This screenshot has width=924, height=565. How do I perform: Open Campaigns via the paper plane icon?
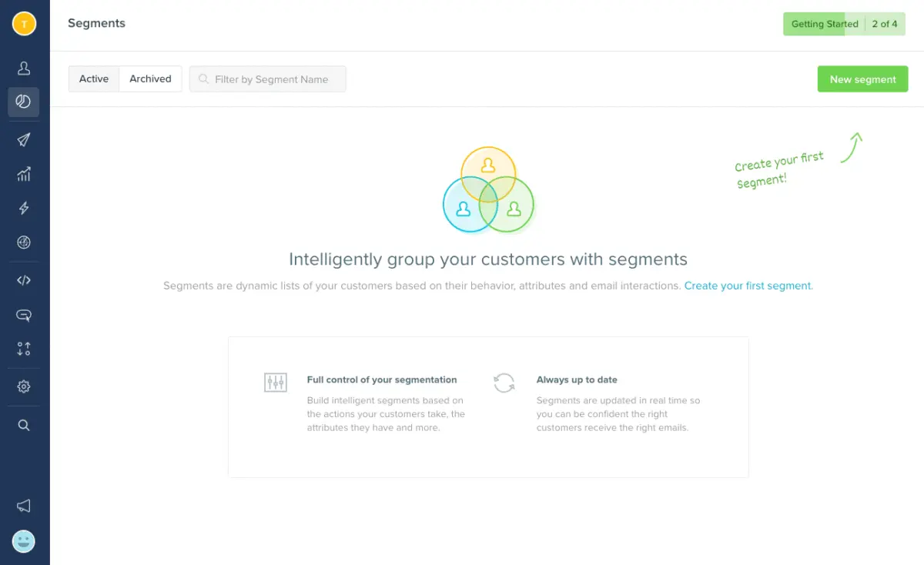click(x=24, y=139)
